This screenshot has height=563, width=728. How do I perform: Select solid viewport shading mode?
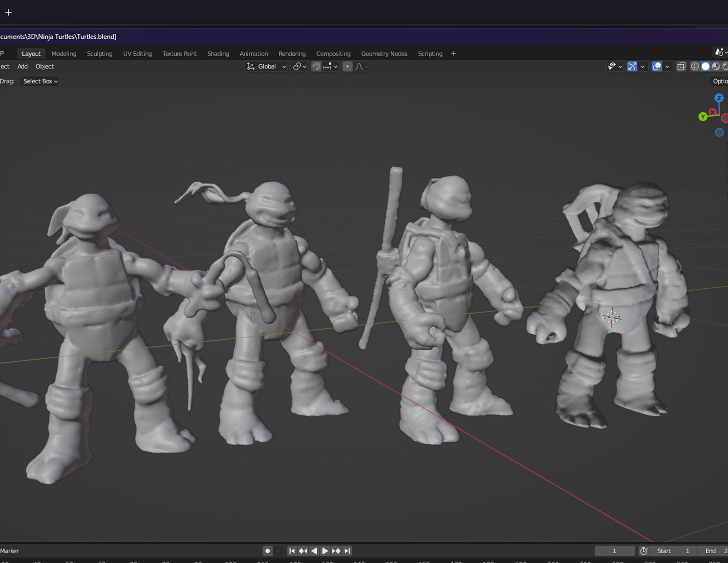705,67
